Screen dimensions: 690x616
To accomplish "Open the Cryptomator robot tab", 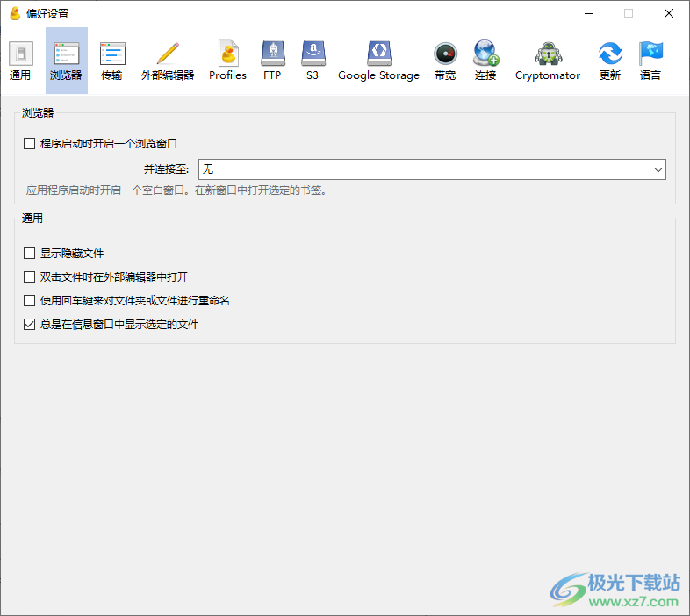I will point(548,61).
